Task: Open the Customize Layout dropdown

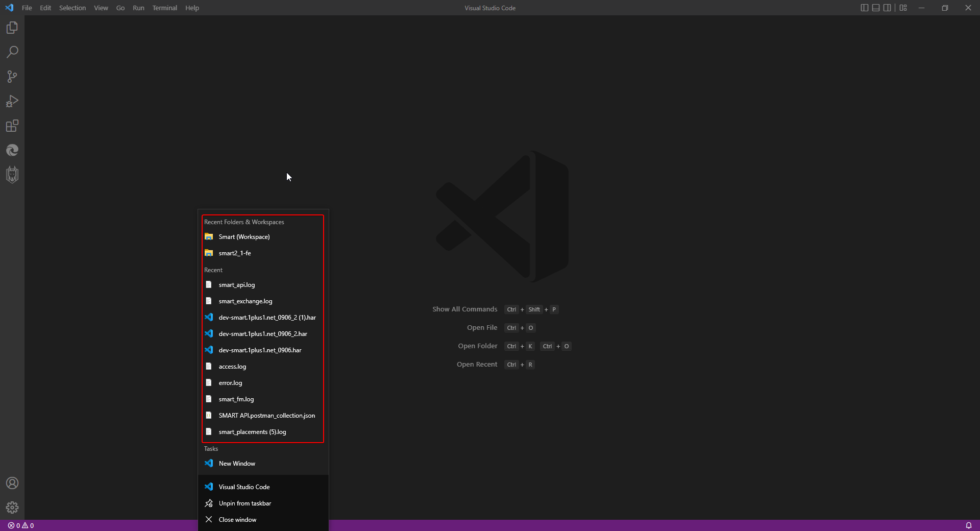Action: (x=903, y=8)
